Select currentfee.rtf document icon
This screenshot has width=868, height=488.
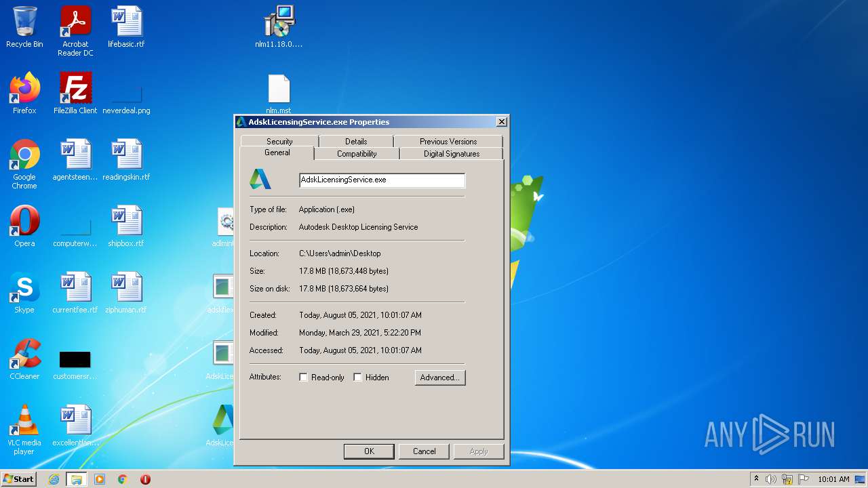75,293
